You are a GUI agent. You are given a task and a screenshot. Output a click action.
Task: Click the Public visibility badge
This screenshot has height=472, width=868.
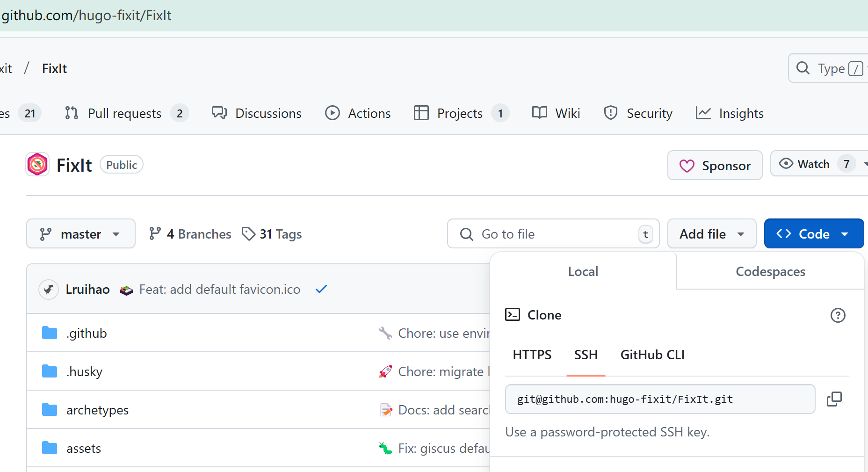coord(122,165)
